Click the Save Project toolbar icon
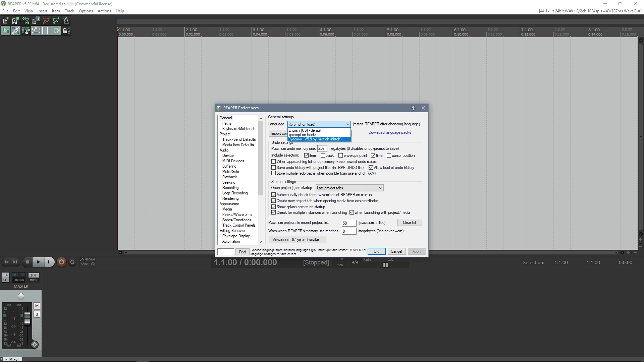This screenshot has height=362, width=644. coord(25,21)
